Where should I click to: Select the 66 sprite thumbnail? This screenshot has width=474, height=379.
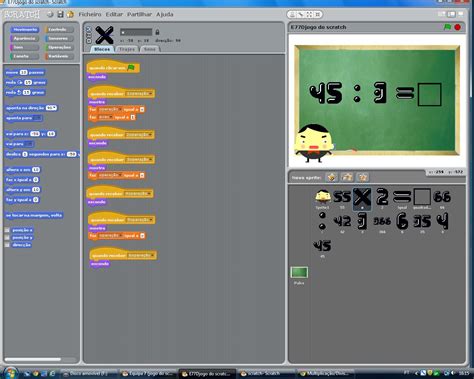[442, 199]
